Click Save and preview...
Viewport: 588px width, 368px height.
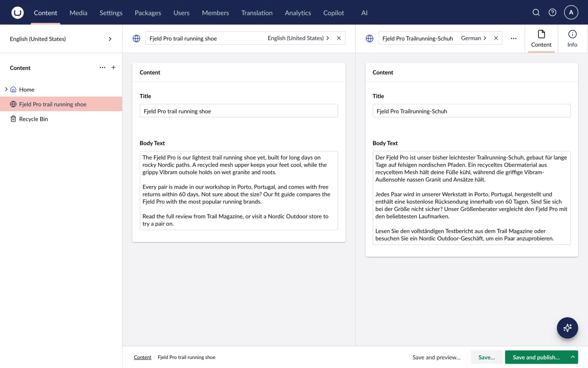pos(436,357)
